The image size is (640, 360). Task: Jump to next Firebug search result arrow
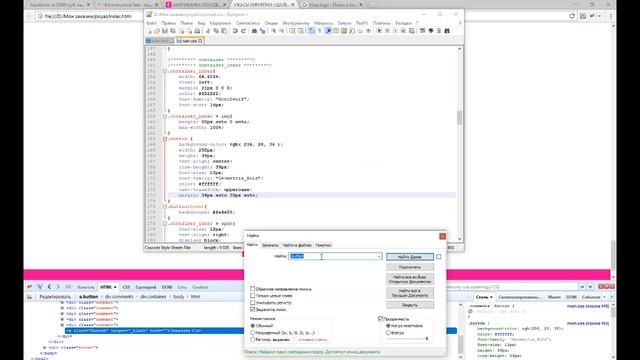click(590, 287)
